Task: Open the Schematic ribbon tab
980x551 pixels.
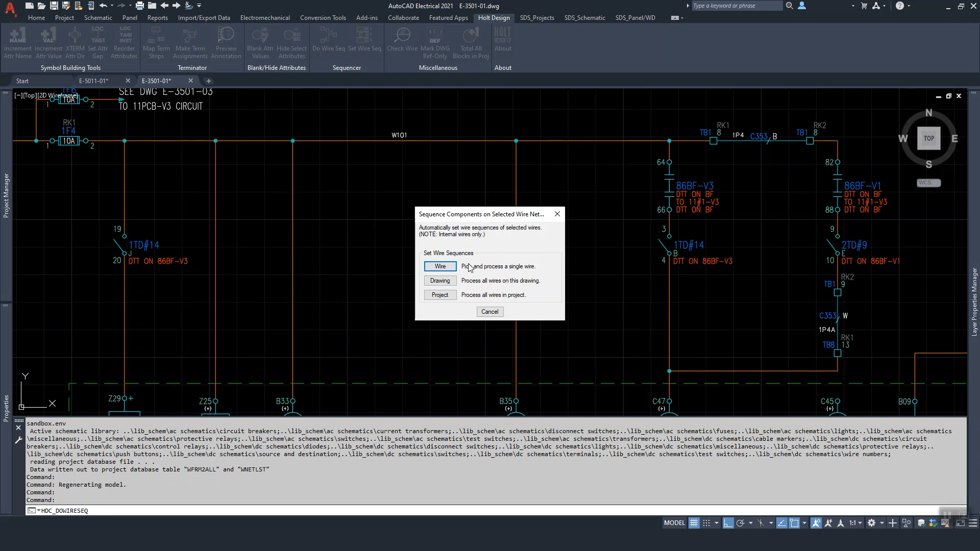Action: coord(98,17)
